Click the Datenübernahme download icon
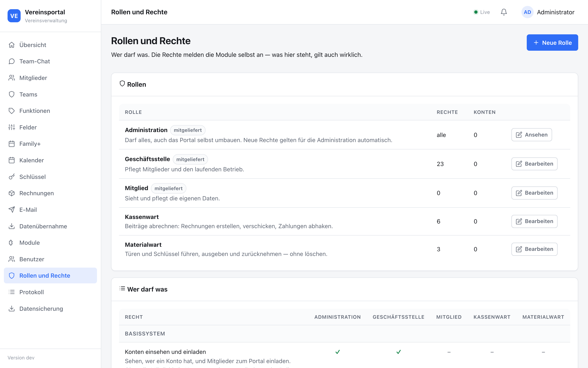 tap(12, 226)
